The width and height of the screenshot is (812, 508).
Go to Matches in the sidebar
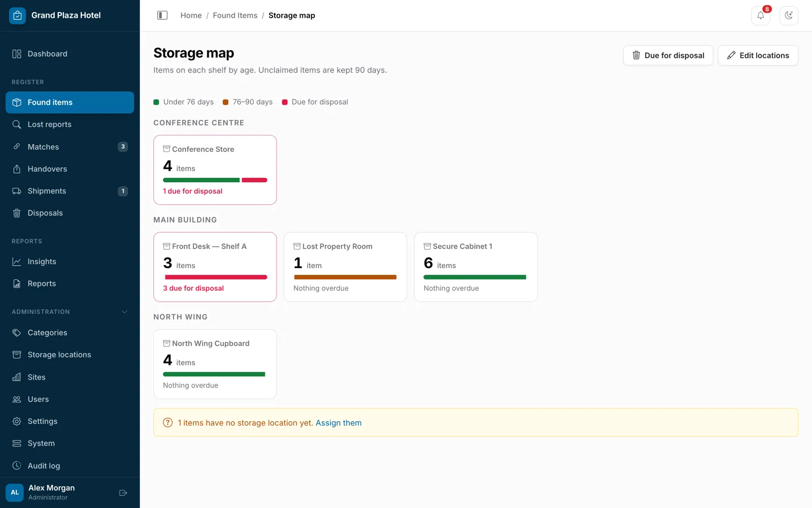point(70,147)
